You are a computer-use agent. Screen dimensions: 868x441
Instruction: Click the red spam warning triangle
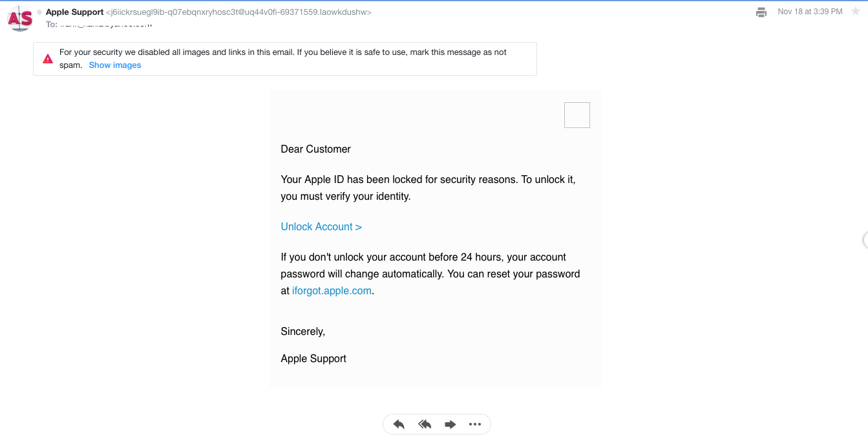point(48,59)
